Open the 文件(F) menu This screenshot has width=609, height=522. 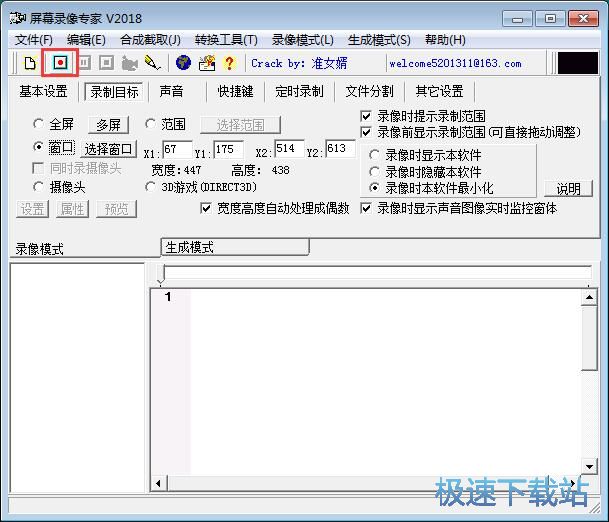tap(34, 40)
